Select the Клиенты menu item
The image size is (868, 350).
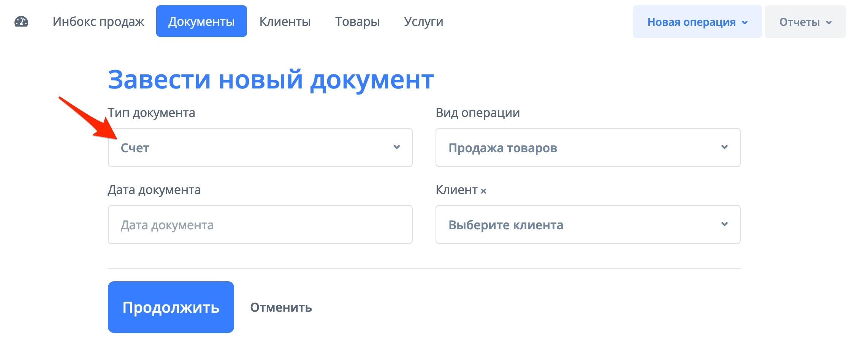[285, 22]
